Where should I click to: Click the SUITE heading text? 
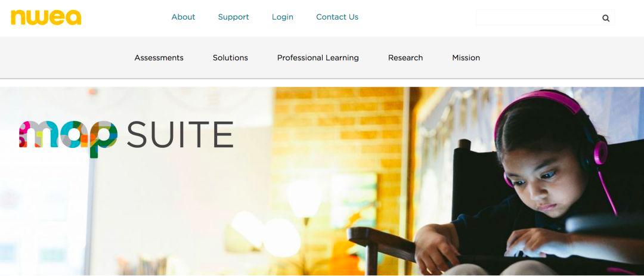[180, 135]
